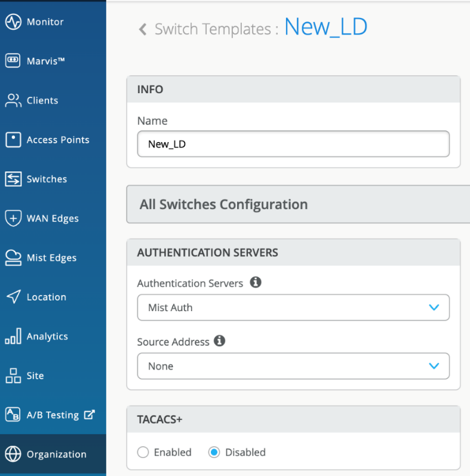Select the Mist Edges cloud icon

(13, 257)
